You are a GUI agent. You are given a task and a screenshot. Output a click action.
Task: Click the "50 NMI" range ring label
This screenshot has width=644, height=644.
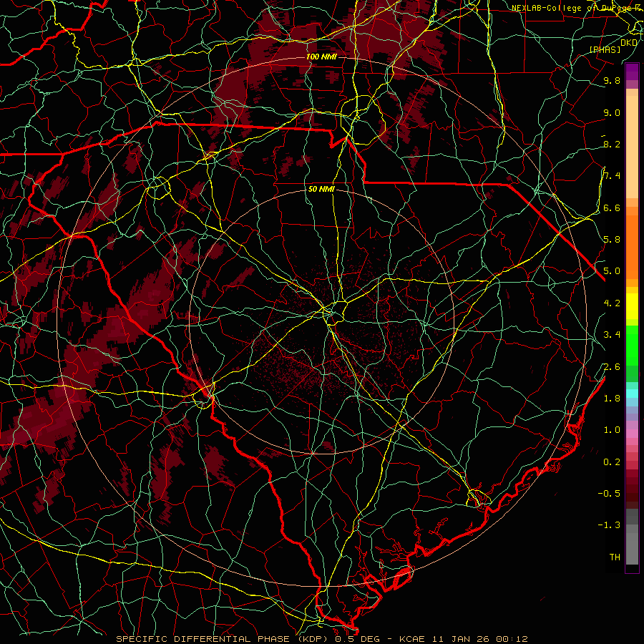click(321, 189)
